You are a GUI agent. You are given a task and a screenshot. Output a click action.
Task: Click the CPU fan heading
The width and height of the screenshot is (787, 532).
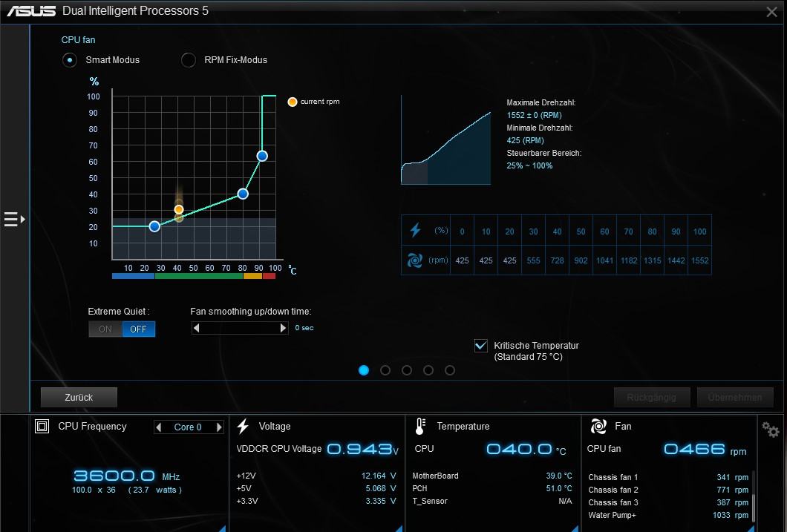[78, 39]
